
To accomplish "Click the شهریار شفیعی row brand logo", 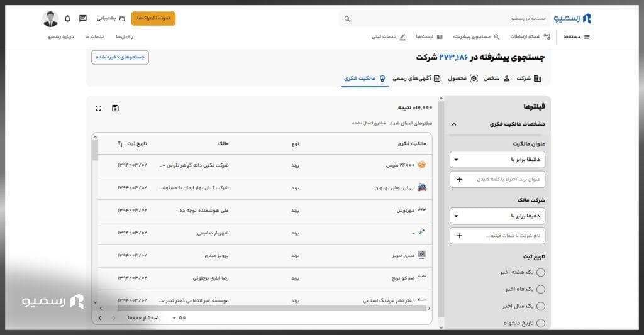I will coord(422,233).
